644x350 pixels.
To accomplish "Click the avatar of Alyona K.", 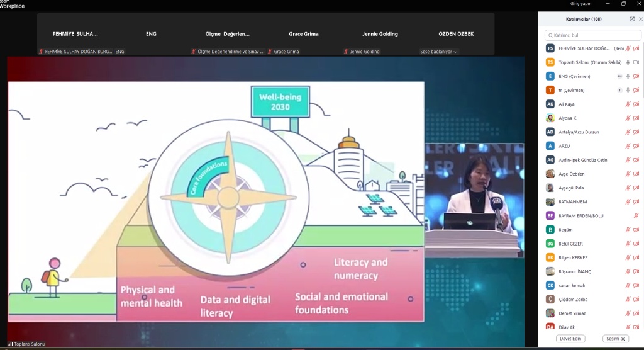I will 550,118.
